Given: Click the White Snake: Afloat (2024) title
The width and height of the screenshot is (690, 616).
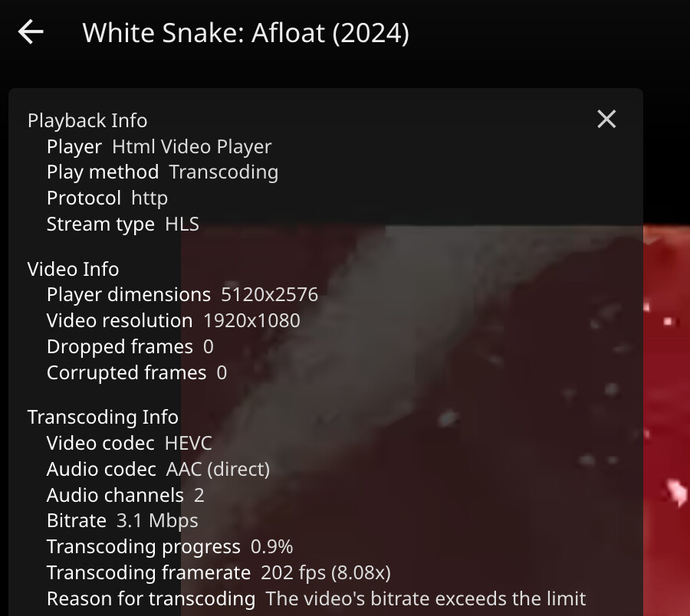Looking at the screenshot, I should (245, 33).
